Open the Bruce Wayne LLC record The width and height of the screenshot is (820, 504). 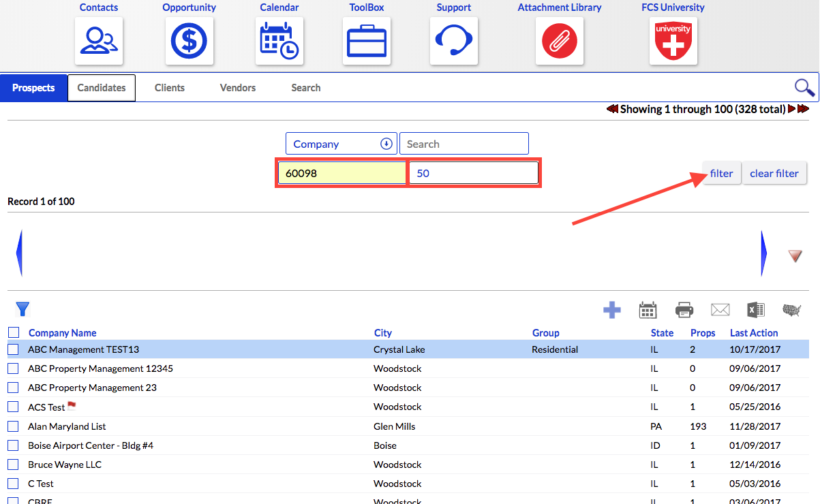tap(65, 464)
